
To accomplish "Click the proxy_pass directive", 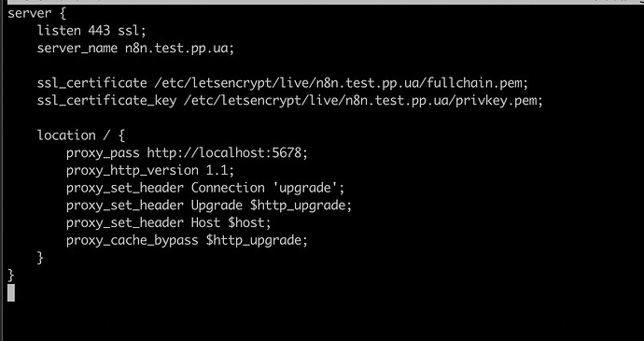I will click(103, 153).
